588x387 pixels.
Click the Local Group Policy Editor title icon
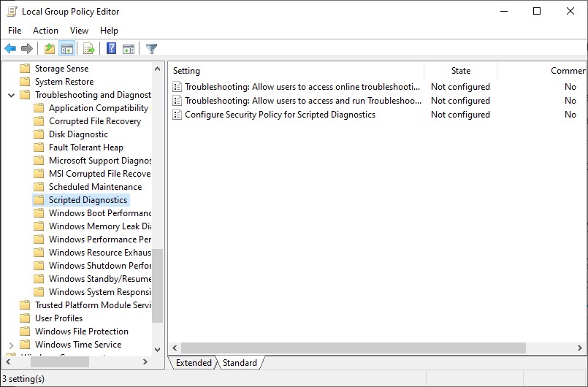click(x=12, y=11)
